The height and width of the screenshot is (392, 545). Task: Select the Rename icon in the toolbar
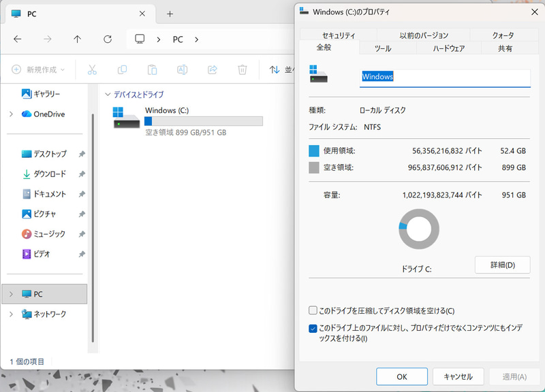[182, 69]
